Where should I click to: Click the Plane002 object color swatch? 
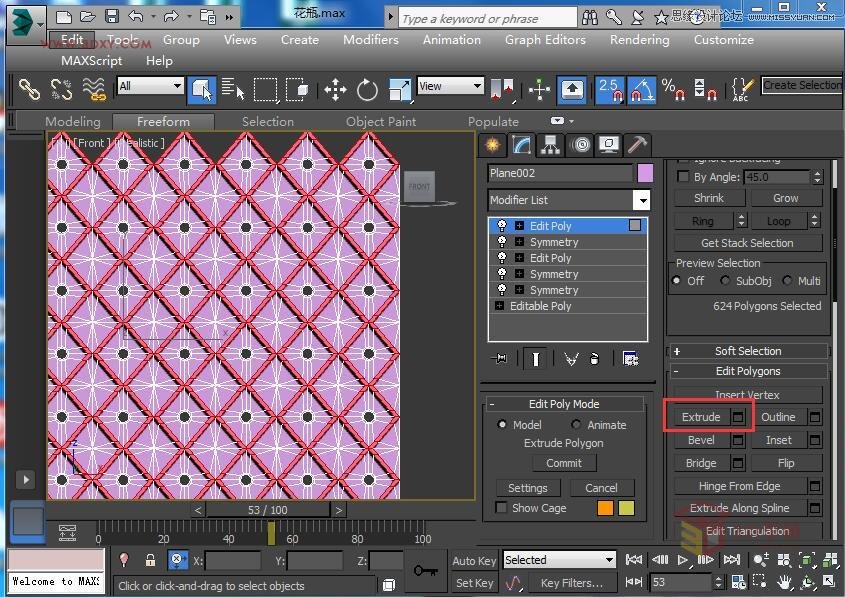tap(645, 173)
